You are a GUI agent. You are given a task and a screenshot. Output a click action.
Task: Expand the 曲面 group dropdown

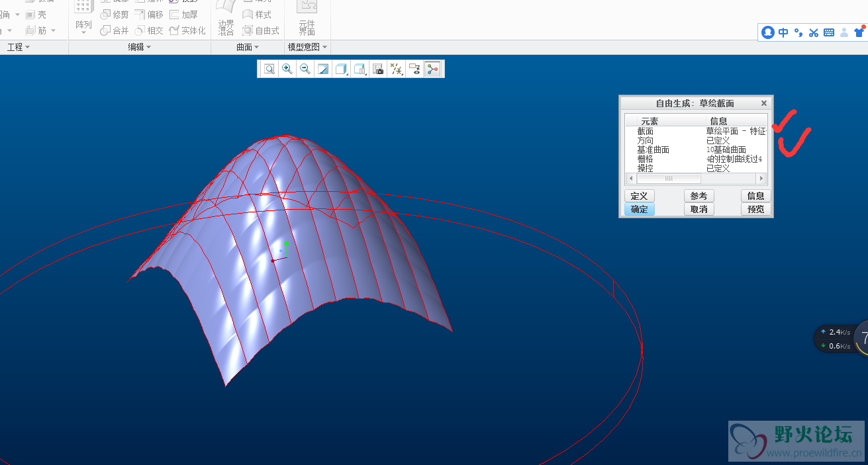248,47
